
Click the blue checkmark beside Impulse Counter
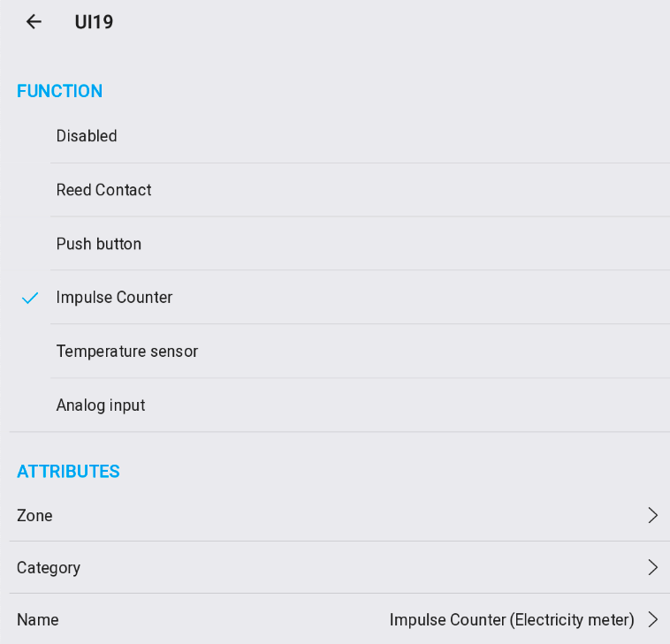coord(30,299)
